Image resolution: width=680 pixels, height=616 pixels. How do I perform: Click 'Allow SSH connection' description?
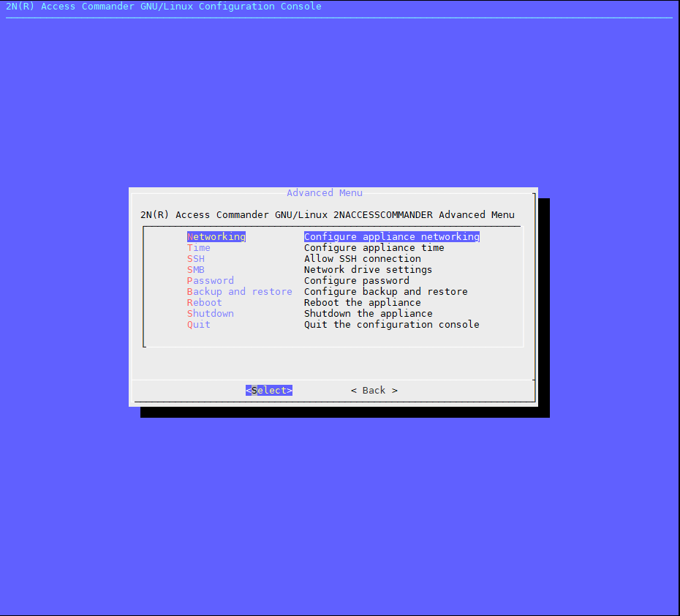pyautogui.click(x=363, y=258)
